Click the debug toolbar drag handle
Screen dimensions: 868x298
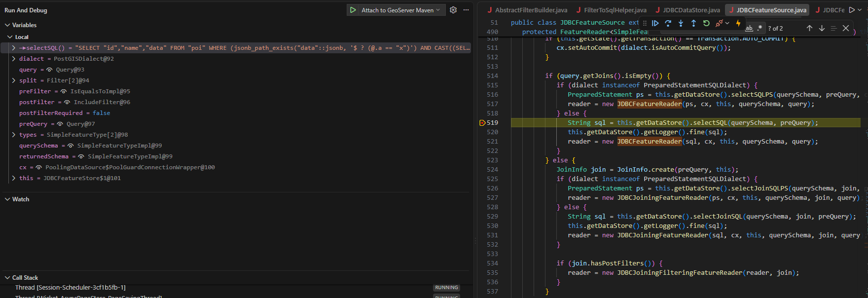click(645, 23)
